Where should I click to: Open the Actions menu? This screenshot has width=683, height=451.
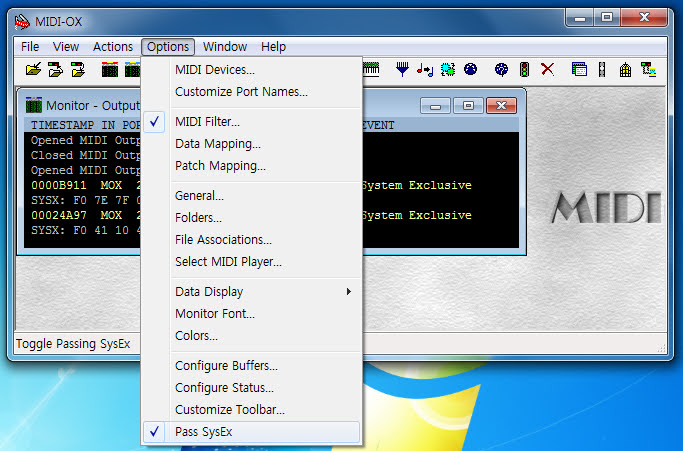113,47
